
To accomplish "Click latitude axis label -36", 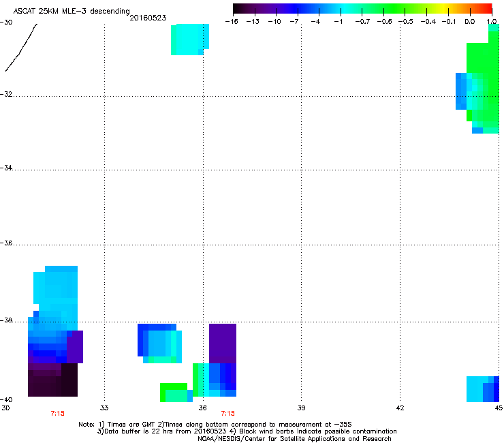I will pyautogui.click(x=6, y=243).
